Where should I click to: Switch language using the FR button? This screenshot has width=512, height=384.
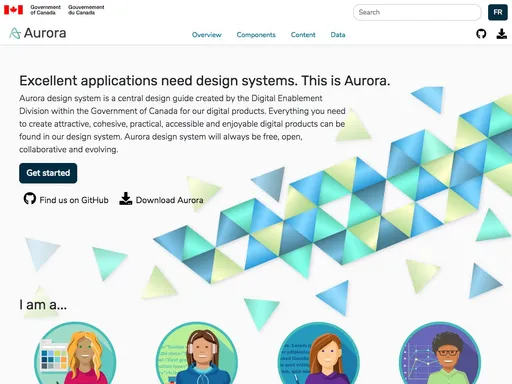tap(498, 12)
